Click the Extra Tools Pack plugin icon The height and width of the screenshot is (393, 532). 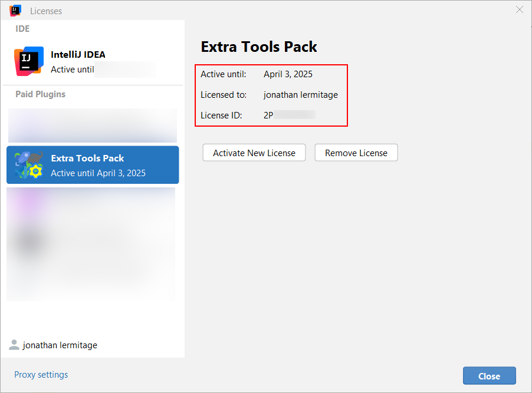pyautogui.click(x=29, y=165)
